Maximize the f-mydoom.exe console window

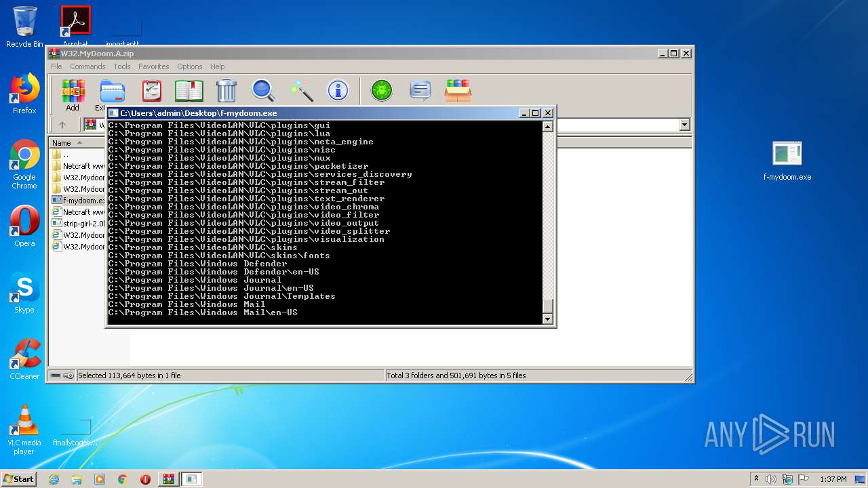point(536,113)
